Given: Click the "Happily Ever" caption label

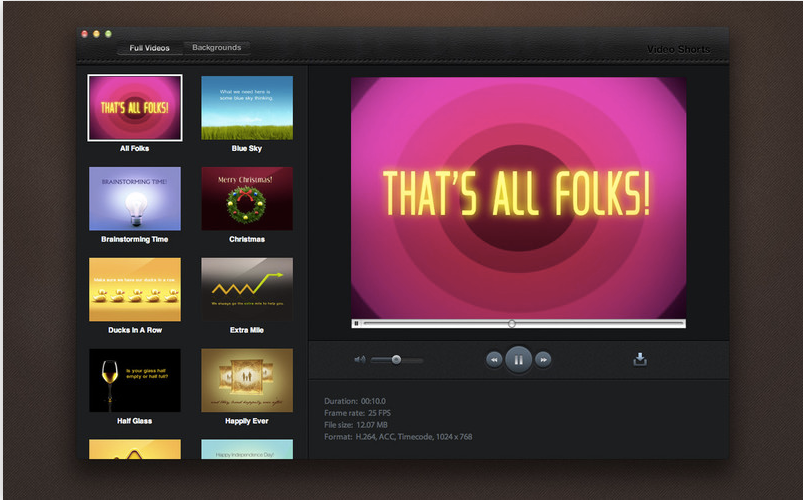Looking at the screenshot, I should pos(247,421).
